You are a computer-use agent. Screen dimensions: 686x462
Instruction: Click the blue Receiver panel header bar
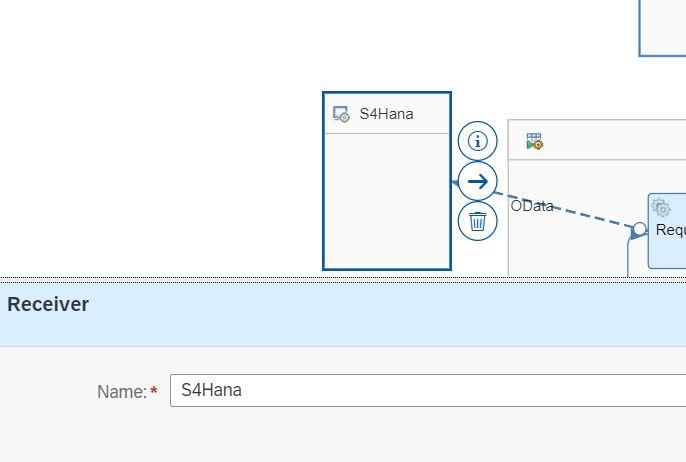coord(343,315)
